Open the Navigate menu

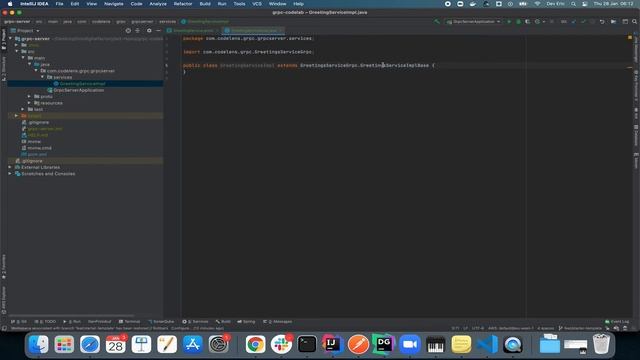point(113,4)
